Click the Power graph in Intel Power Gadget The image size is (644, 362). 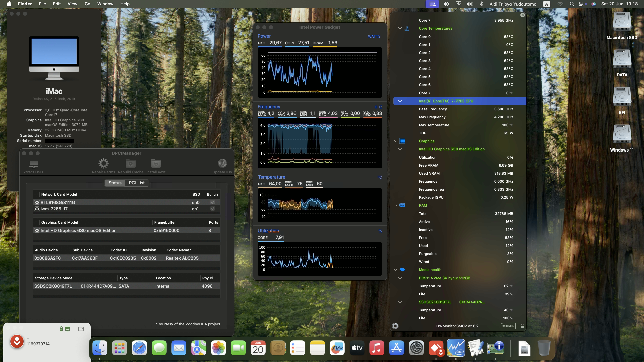point(320,73)
